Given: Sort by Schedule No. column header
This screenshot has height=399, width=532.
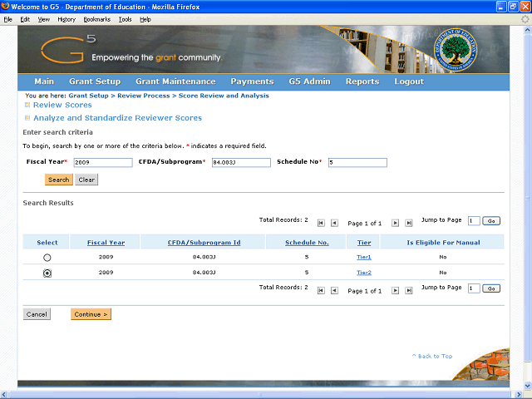Looking at the screenshot, I should [x=307, y=243].
